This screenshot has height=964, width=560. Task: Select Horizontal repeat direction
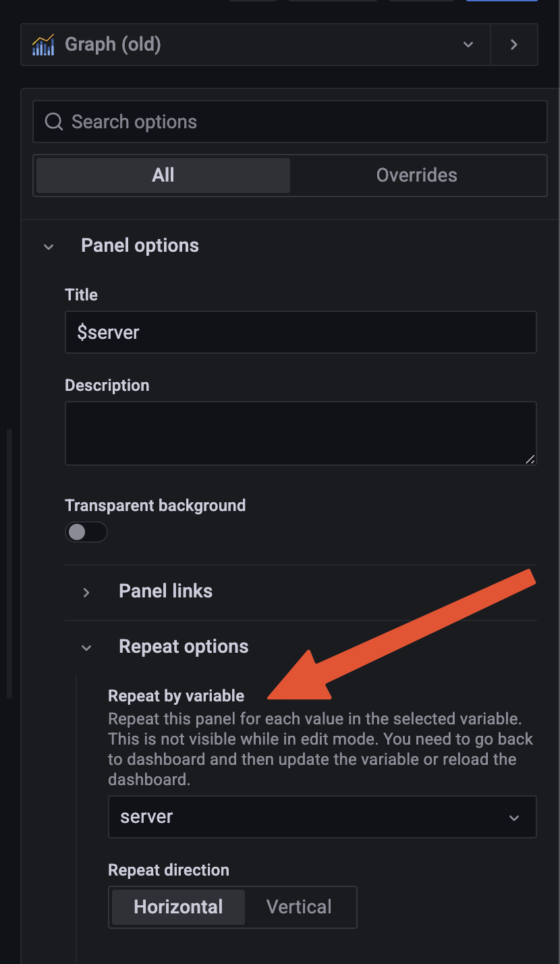coord(178,907)
